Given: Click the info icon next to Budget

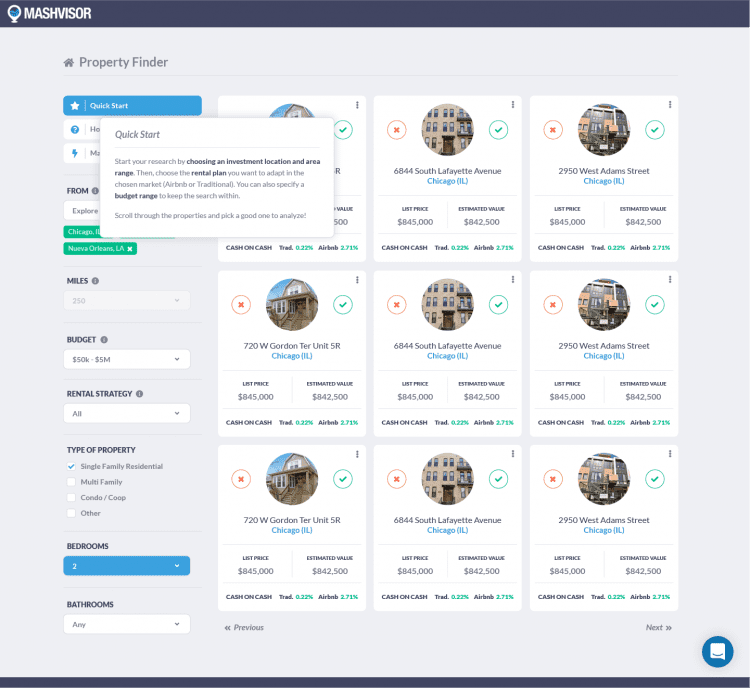Looking at the screenshot, I should 104,340.
